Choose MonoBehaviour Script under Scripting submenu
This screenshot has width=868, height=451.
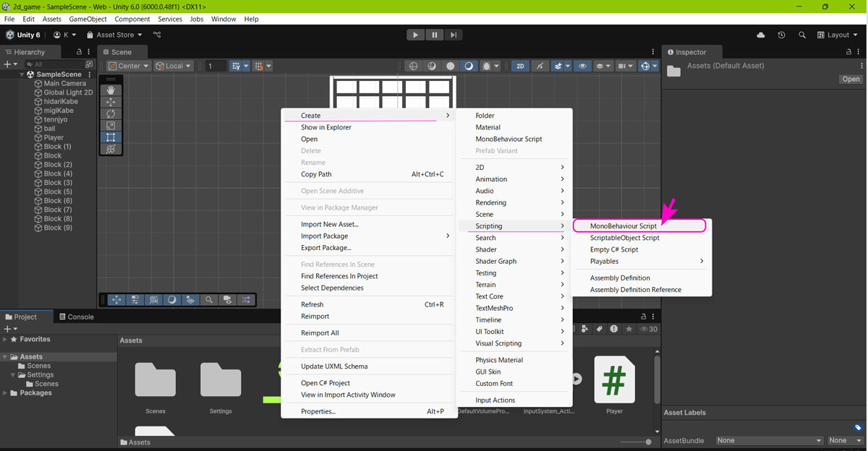tap(623, 226)
